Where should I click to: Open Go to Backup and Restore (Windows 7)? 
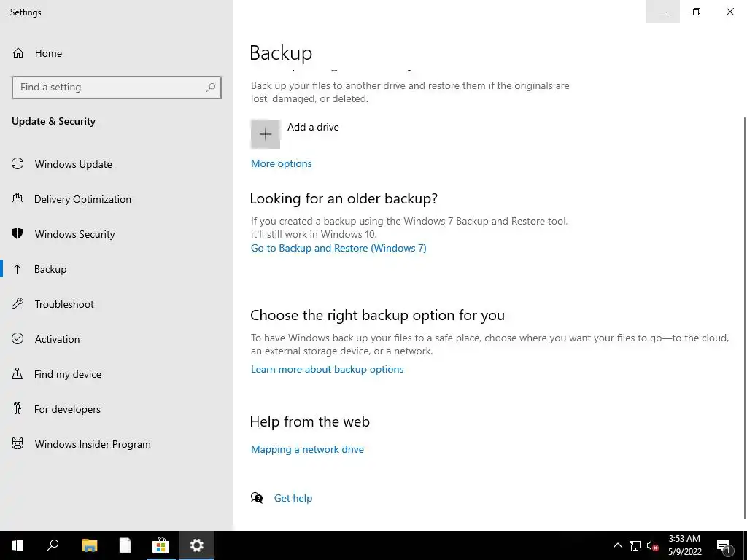[x=338, y=248]
